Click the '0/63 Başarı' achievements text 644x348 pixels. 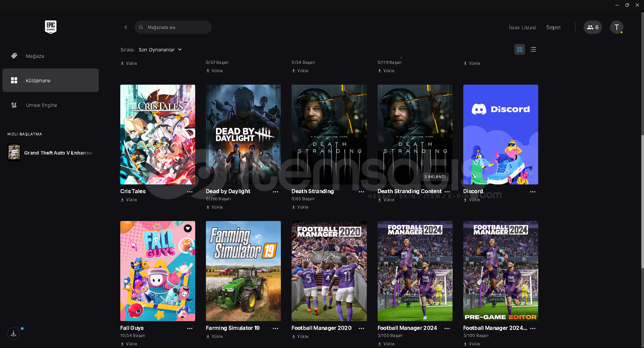[303, 199]
